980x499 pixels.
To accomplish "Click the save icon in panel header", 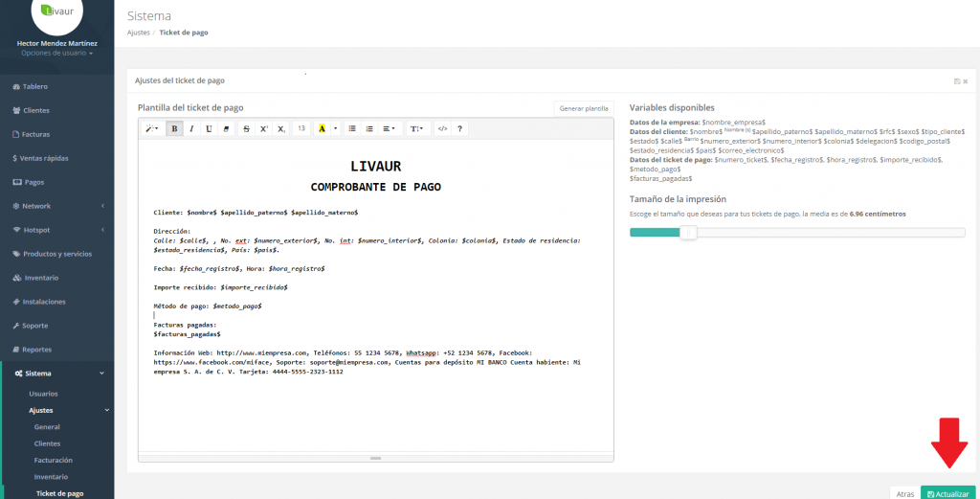I will (x=957, y=81).
